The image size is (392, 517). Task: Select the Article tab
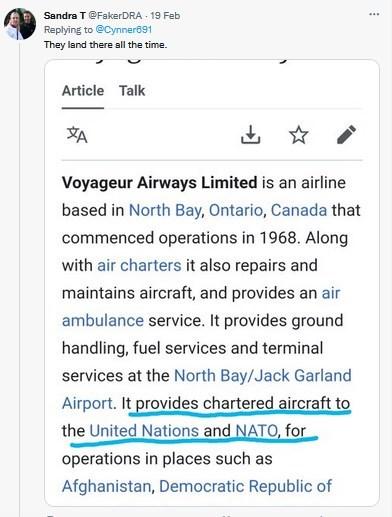tap(83, 91)
